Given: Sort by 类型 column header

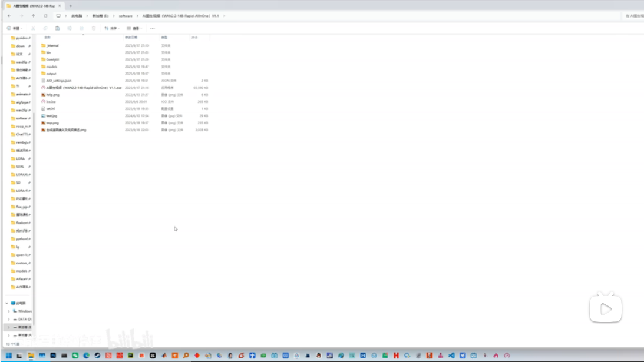Looking at the screenshot, I should (164, 37).
